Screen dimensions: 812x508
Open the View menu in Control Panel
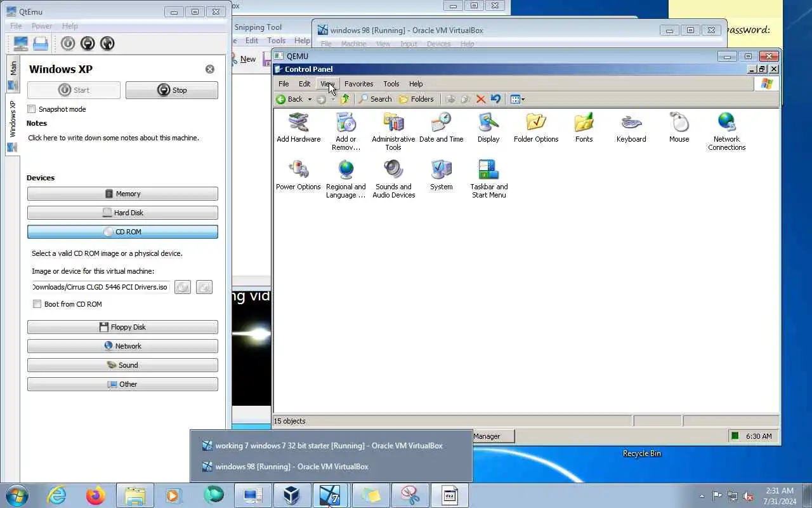pos(327,84)
